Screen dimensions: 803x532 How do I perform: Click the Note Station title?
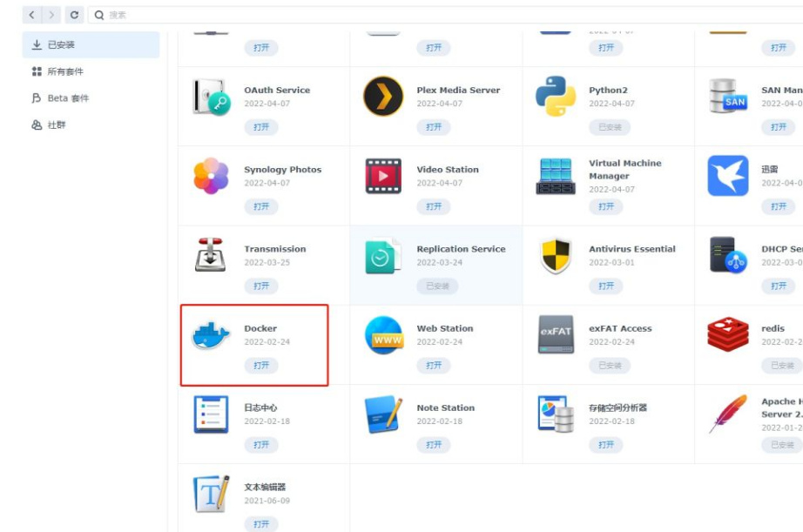point(446,407)
